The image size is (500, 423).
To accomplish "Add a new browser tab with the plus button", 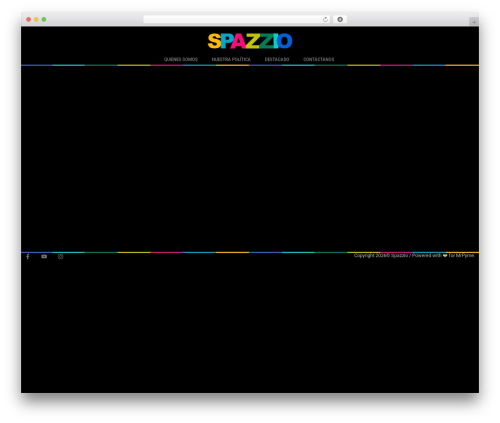I will click(x=474, y=22).
